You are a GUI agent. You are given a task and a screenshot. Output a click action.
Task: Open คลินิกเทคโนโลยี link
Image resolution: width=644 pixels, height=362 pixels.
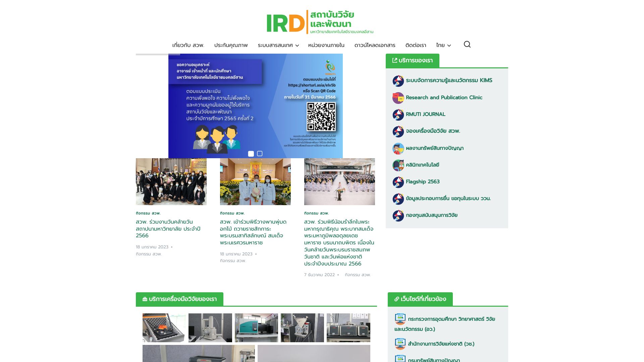[423, 165]
